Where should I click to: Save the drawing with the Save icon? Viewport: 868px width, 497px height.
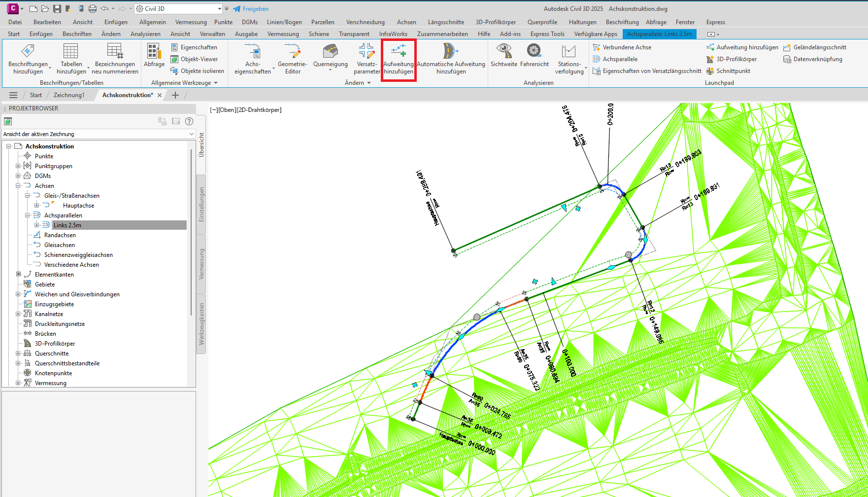coord(57,9)
